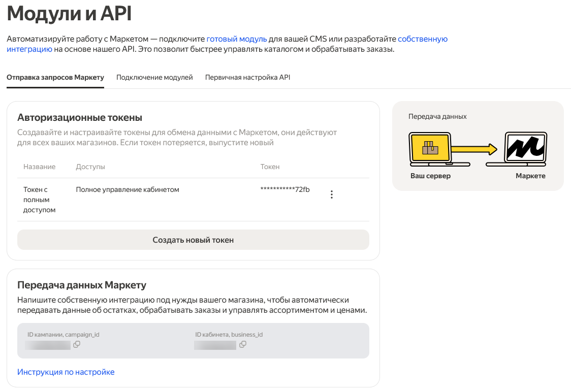Click the blurred business ID value
The image size is (571, 392).
tap(215, 345)
